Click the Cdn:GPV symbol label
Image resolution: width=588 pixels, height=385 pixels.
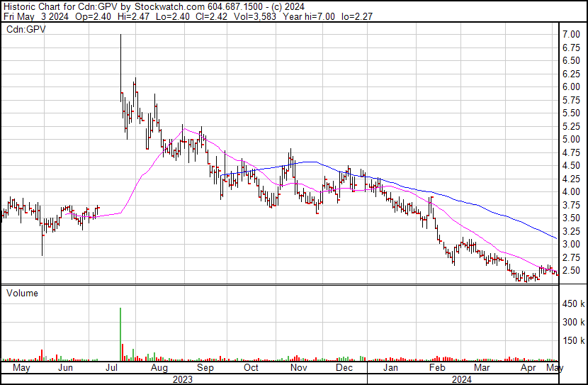26,30
